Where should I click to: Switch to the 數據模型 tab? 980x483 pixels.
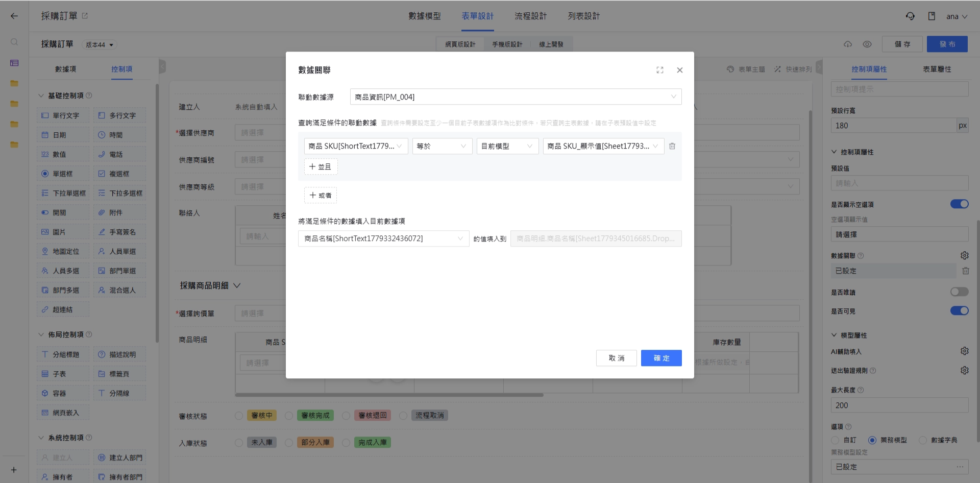[424, 16]
